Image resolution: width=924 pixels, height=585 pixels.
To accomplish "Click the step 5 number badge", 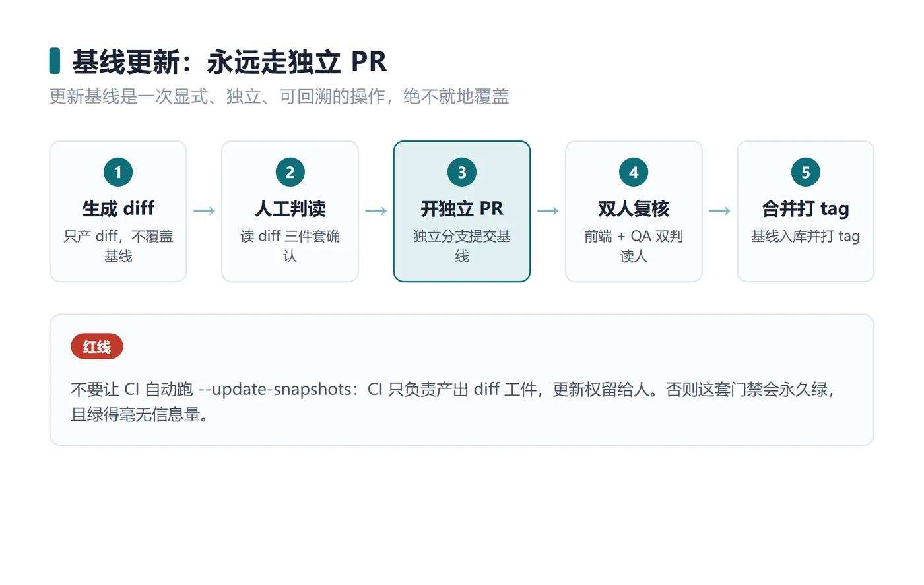I will tap(805, 172).
